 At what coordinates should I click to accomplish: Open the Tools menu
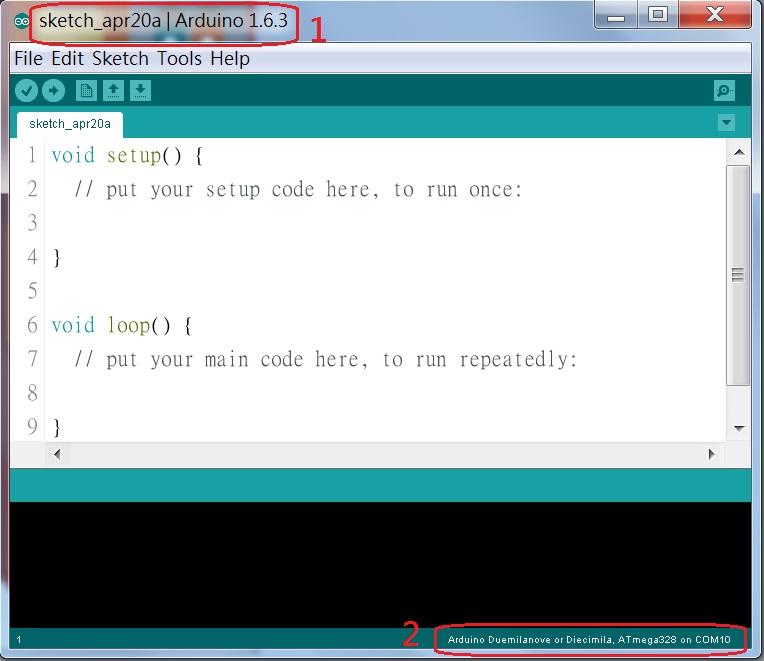pos(179,58)
